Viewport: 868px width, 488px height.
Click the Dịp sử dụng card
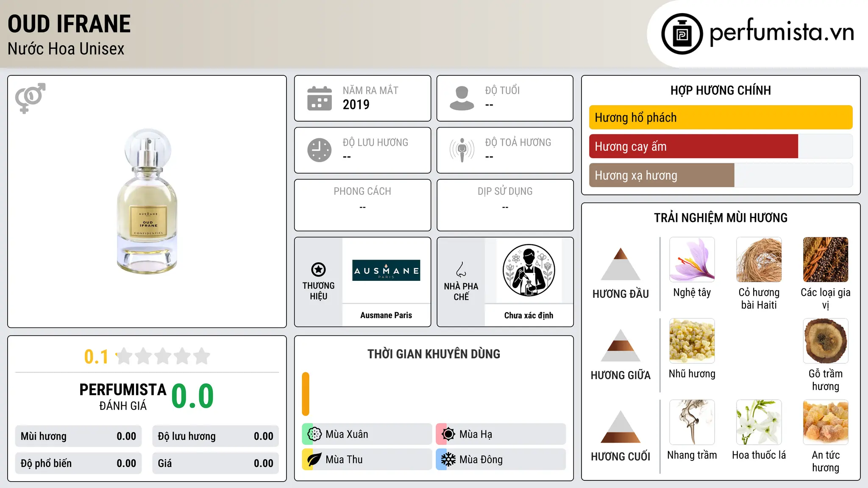505,205
